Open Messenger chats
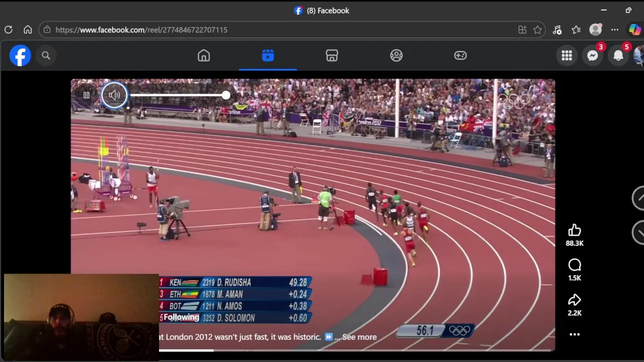 593,55
